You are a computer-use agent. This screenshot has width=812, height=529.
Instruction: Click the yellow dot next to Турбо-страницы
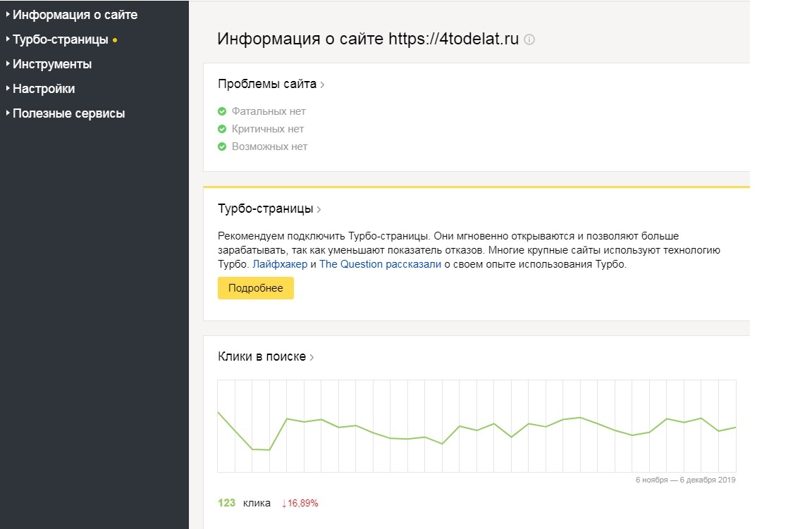(x=115, y=40)
